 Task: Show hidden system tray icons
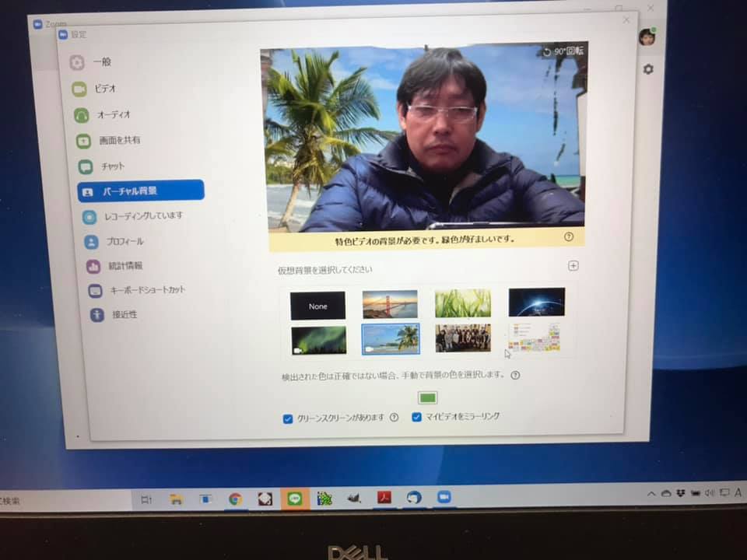pyautogui.click(x=651, y=495)
